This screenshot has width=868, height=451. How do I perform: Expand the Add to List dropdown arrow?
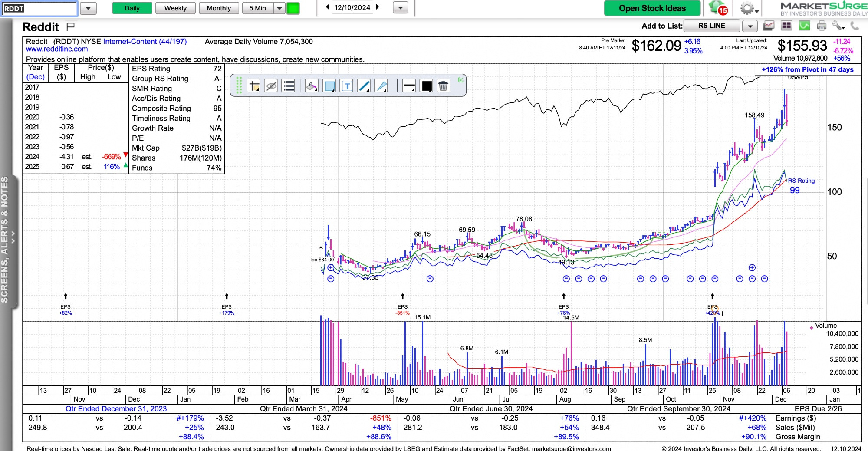(750, 26)
